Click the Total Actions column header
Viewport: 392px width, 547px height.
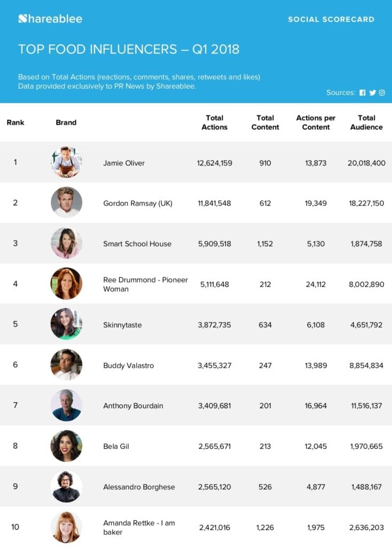215,122
